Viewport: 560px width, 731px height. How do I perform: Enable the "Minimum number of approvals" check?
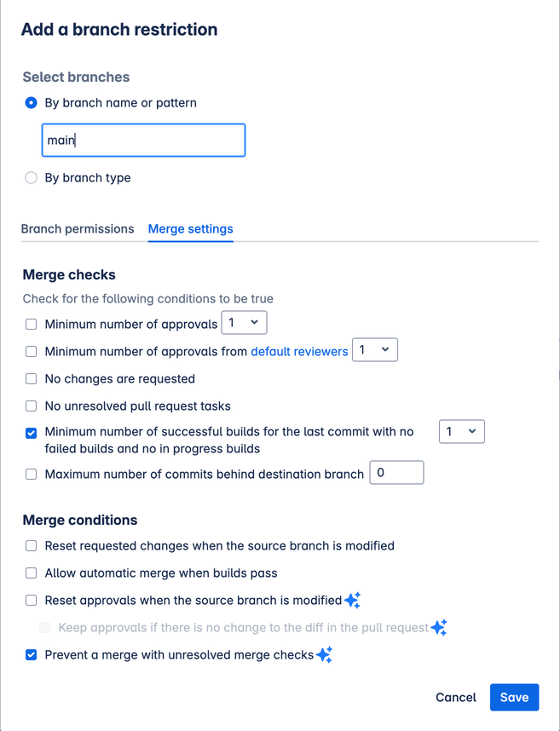(31, 324)
